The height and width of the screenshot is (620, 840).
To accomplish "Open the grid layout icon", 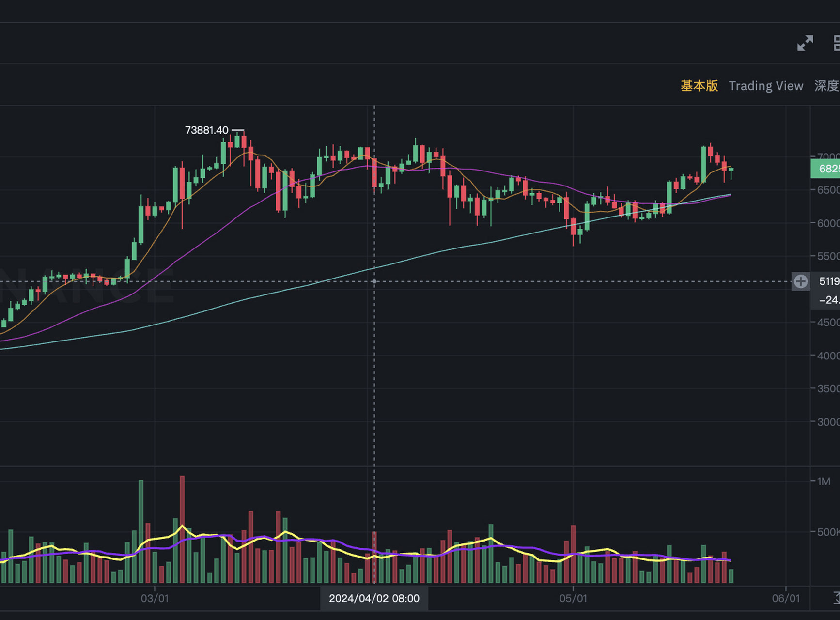I will tap(836, 43).
